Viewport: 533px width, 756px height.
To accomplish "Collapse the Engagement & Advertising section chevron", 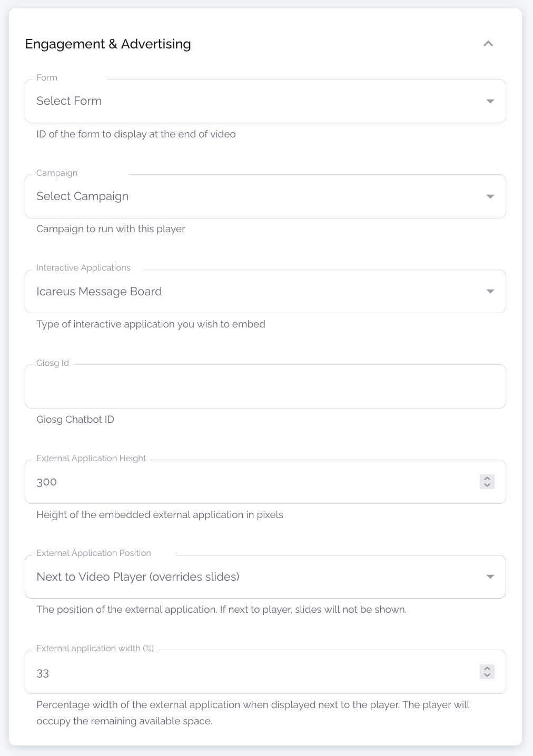I will tap(488, 44).
